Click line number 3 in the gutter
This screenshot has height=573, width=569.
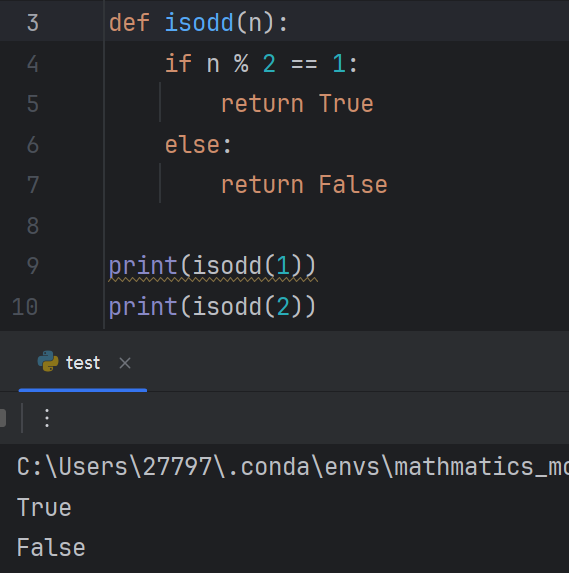[x=33, y=23]
